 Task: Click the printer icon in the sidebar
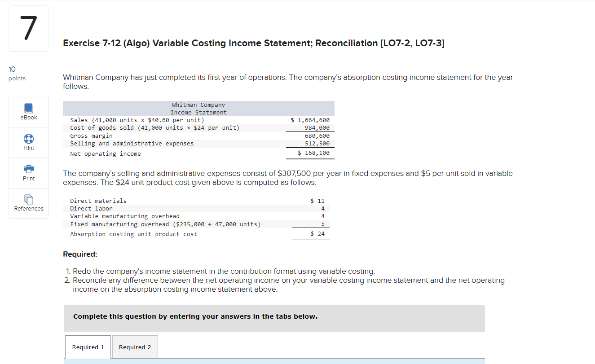(x=28, y=169)
